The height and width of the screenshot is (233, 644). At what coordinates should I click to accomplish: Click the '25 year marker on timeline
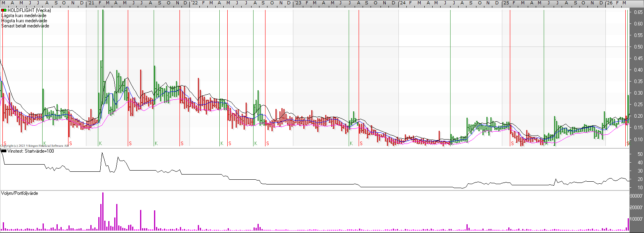[x=505, y=3]
